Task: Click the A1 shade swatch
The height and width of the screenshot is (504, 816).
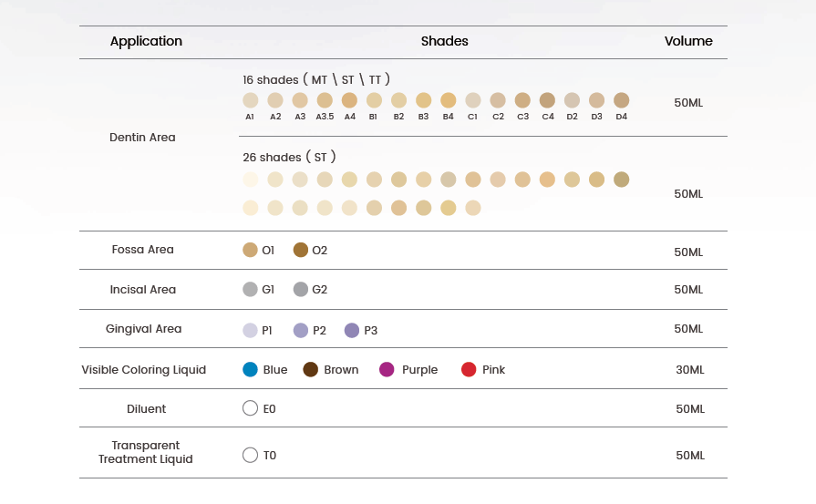Action: pyautogui.click(x=251, y=100)
